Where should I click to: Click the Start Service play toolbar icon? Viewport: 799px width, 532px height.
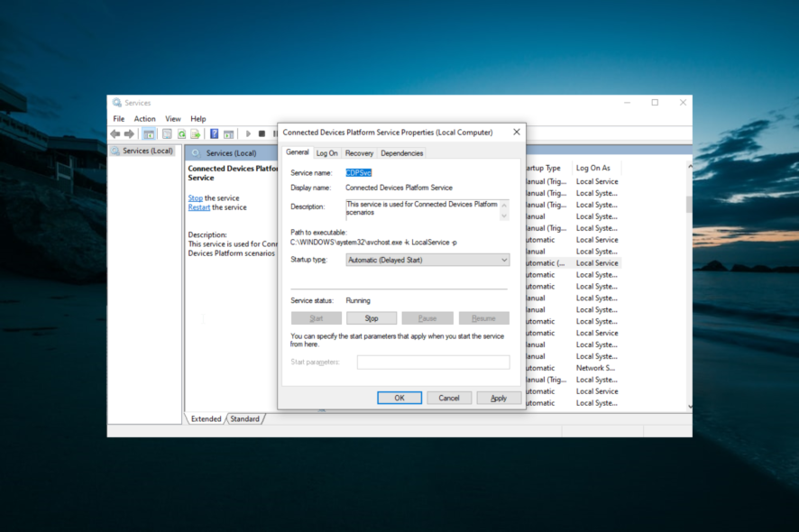[x=248, y=134]
